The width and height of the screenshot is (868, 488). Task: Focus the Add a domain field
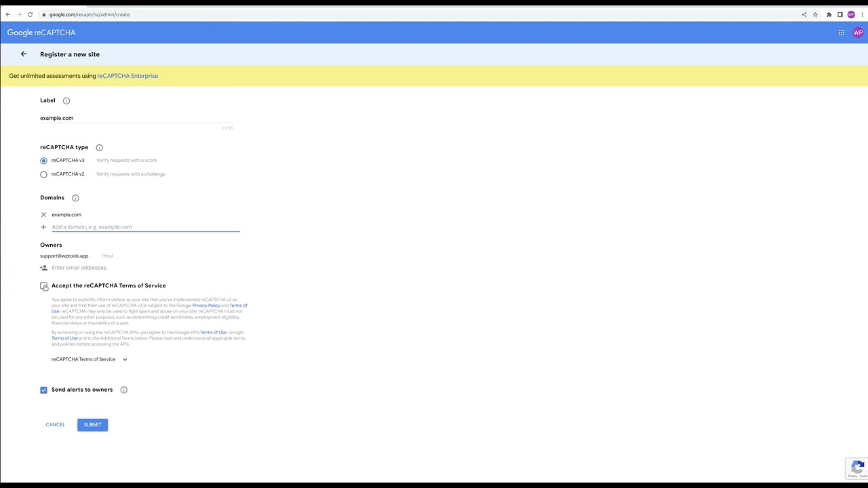[145, 227]
